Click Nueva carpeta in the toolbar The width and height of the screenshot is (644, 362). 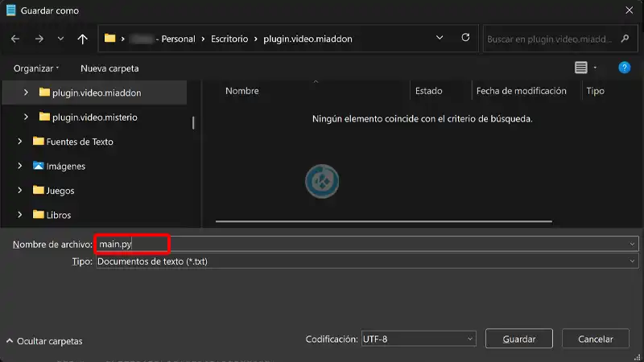(x=109, y=68)
